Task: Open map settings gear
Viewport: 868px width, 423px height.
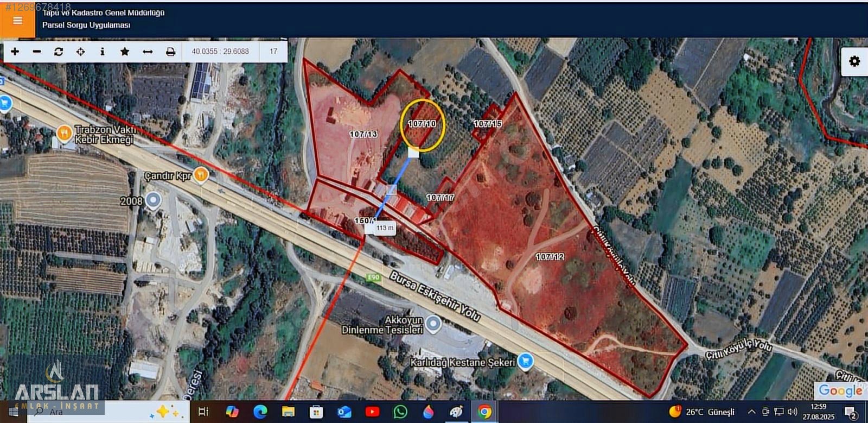Action: click(854, 61)
